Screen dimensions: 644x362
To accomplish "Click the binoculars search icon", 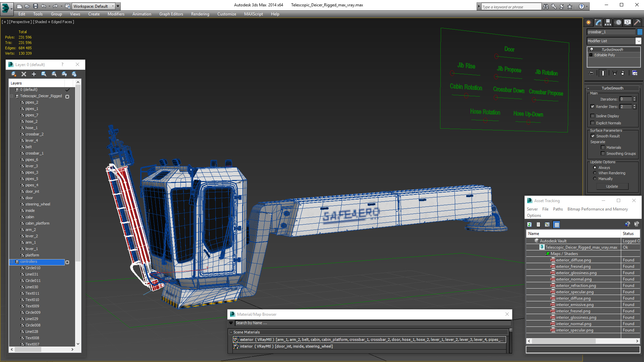I will pos(546,6).
